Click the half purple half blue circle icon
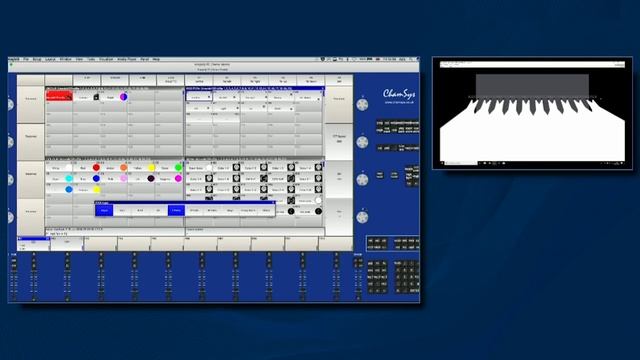Image resolution: width=640 pixels, height=360 pixels. (124, 97)
